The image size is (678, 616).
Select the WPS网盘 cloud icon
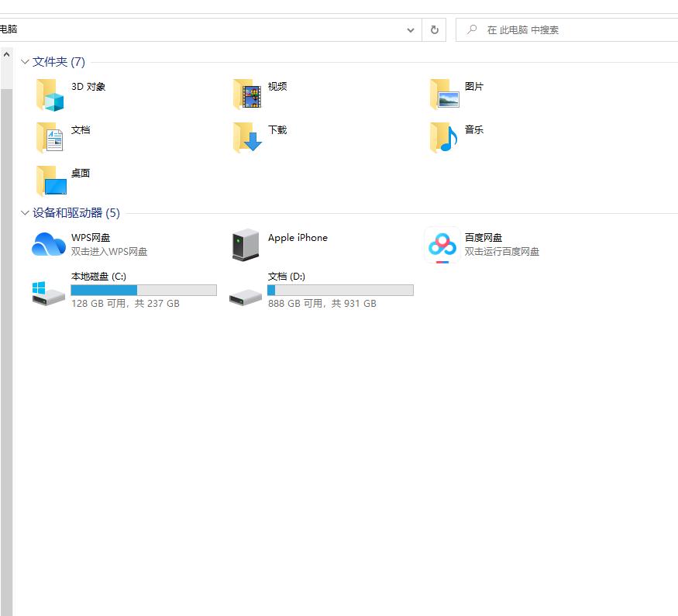click(48, 244)
